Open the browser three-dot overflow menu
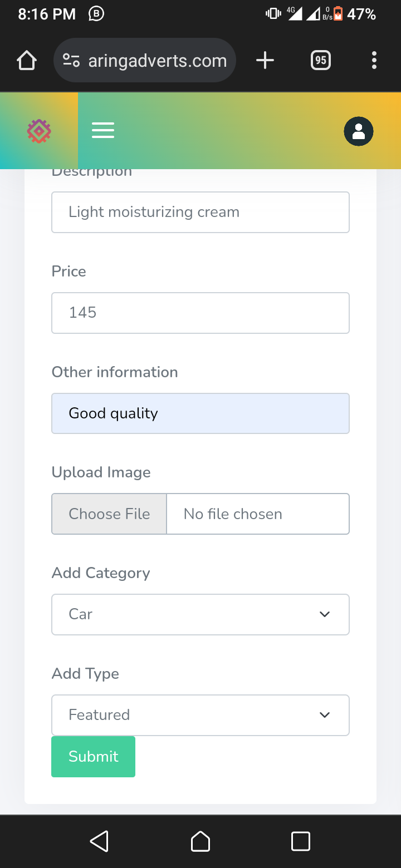The width and height of the screenshot is (401, 868). tap(374, 60)
